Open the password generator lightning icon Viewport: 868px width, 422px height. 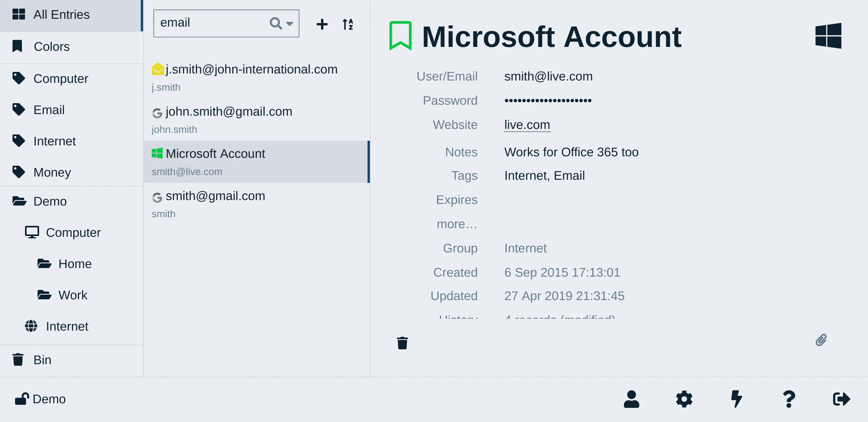point(737,399)
